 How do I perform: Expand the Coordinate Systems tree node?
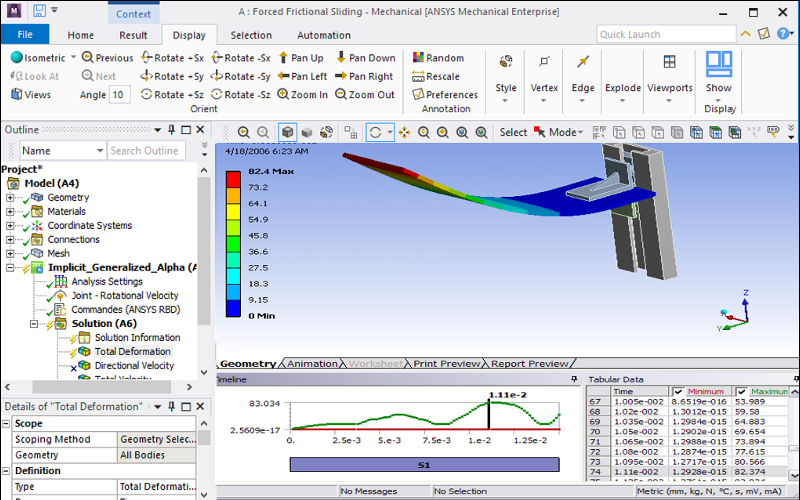tap(10, 226)
